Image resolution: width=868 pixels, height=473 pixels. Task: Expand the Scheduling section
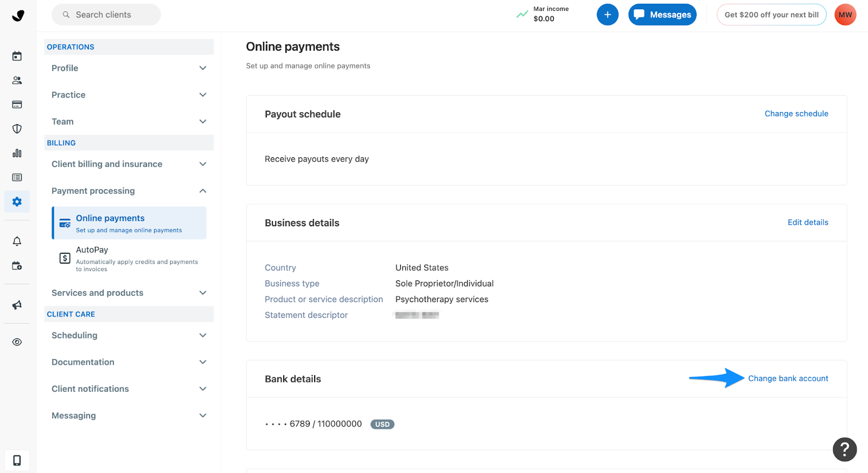coord(129,336)
